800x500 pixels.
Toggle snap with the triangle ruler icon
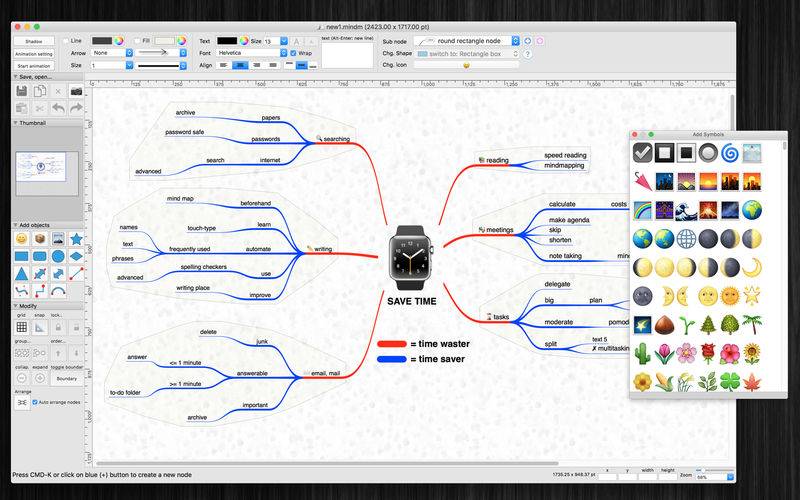pos(40,327)
